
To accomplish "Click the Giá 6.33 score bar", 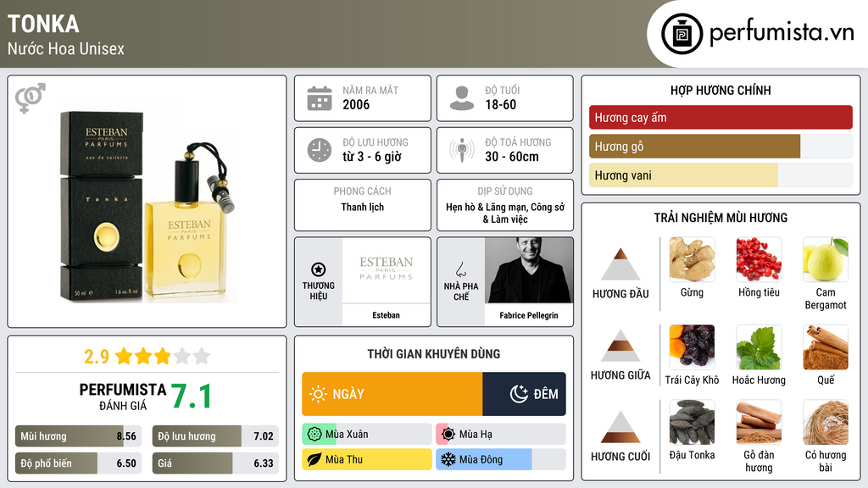I will (x=215, y=463).
